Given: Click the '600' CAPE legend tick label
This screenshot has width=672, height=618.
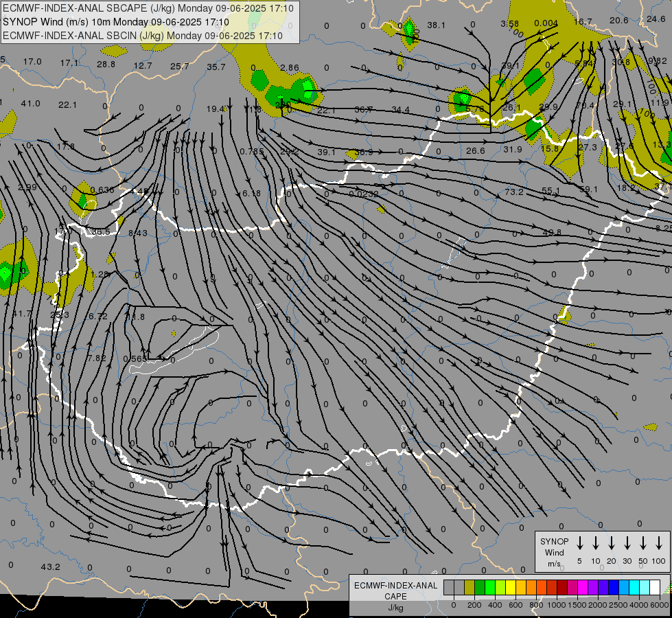Looking at the screenshot, I should (x=515, y=605).
